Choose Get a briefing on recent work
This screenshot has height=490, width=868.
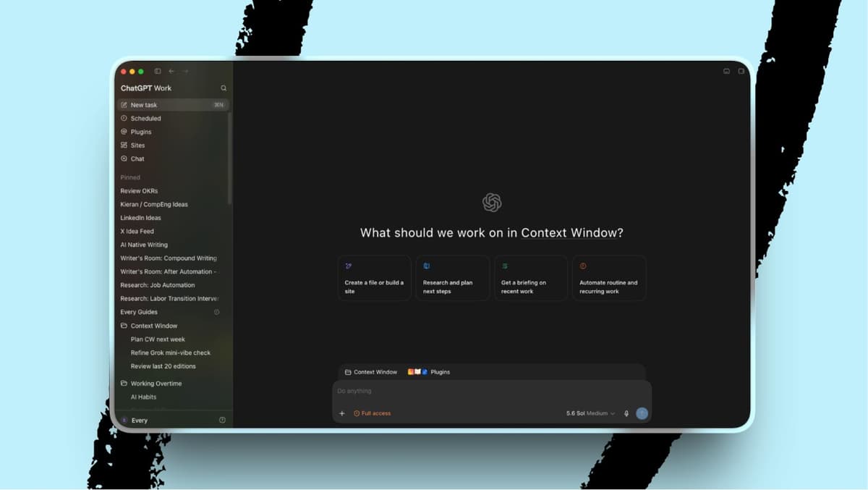(x=531, y=278)
